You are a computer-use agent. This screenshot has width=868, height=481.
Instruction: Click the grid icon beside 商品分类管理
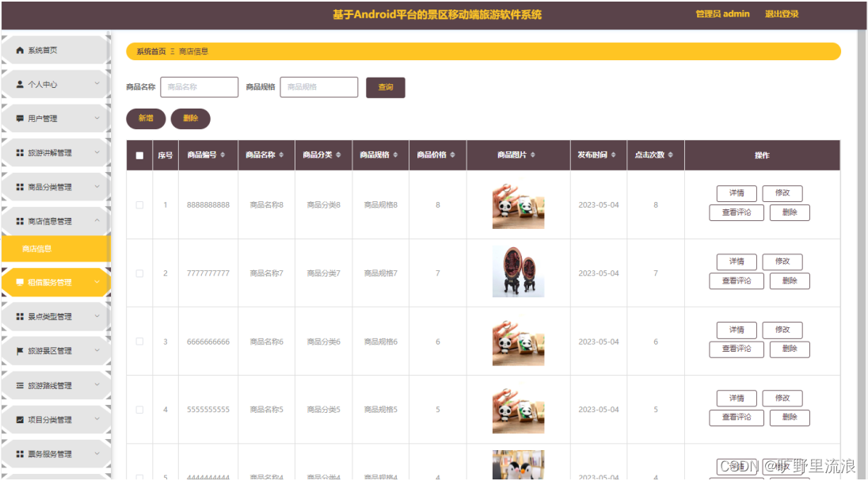click(20, 187)
